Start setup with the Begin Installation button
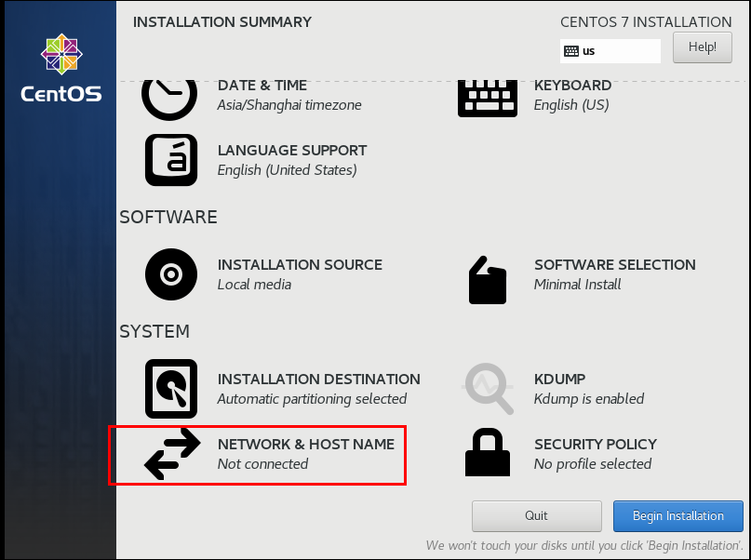Image resolution: width=751 pixels, height=560 pixels. pyautogui.click(x=677, y=515)
